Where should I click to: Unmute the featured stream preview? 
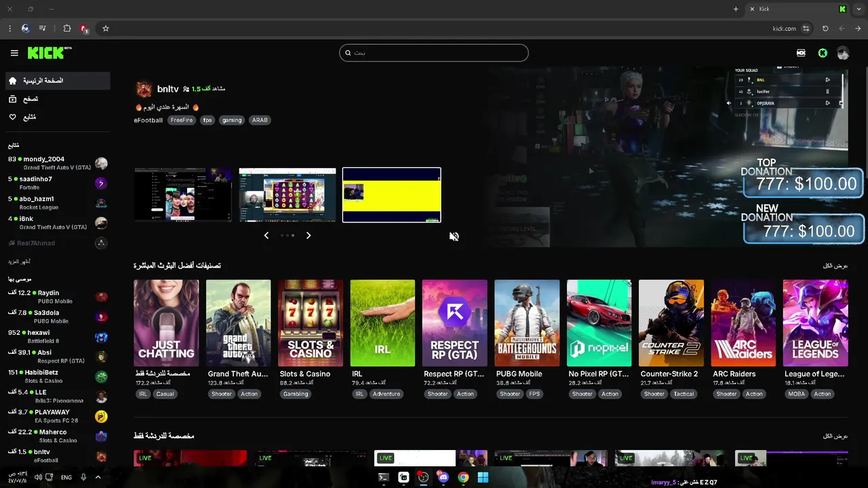pos(454,236)
